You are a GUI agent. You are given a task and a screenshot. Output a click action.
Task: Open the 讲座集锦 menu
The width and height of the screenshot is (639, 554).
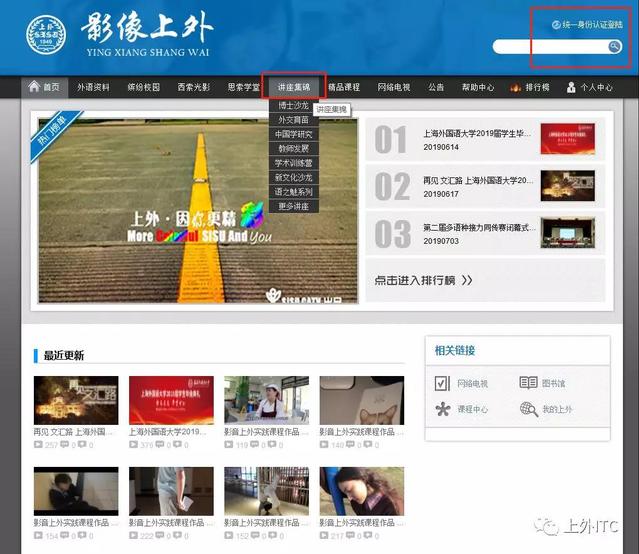point(294,87)
